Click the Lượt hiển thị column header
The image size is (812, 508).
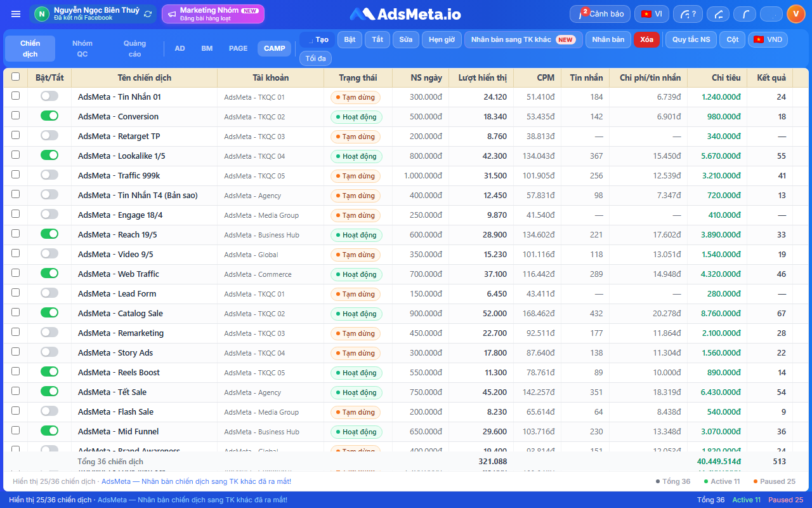click(x=483, y=77)
